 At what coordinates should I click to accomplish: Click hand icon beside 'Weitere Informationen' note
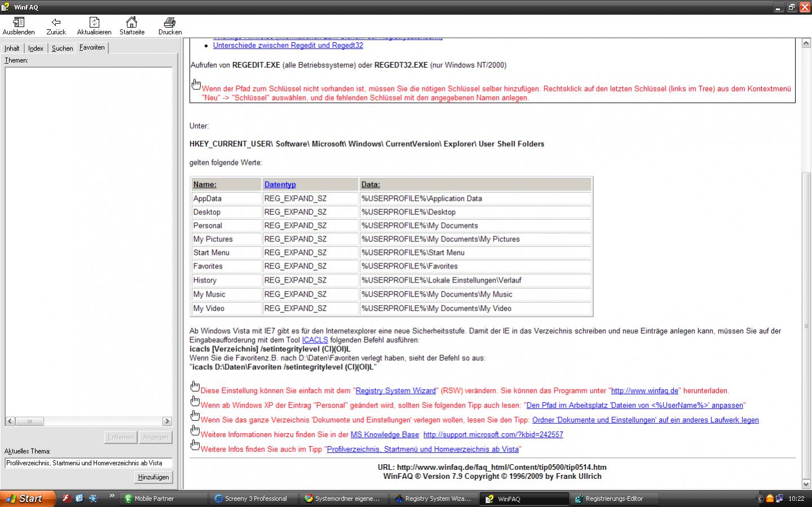[195, 431]
